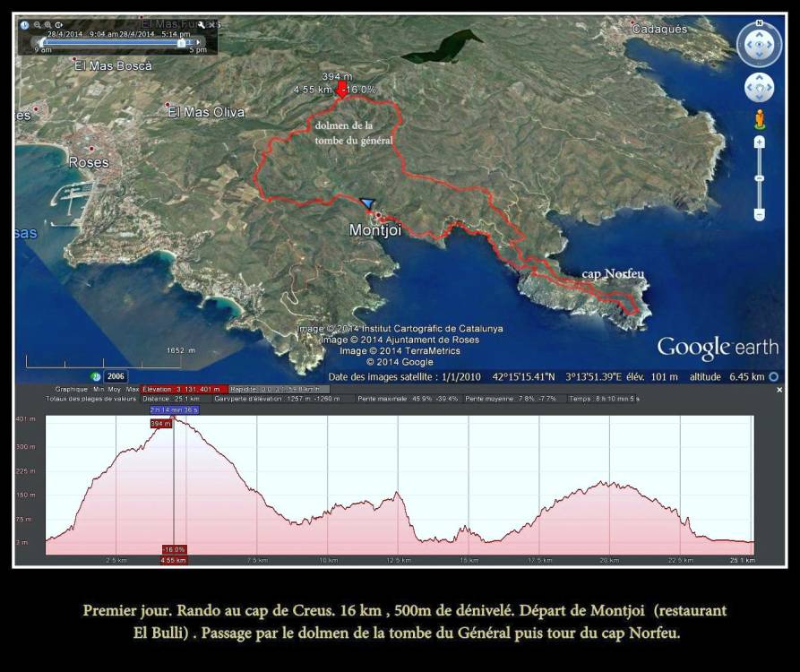The image size is (800, 672).
Task: Click the hand in the move joystick
Action: coord(759,88)
